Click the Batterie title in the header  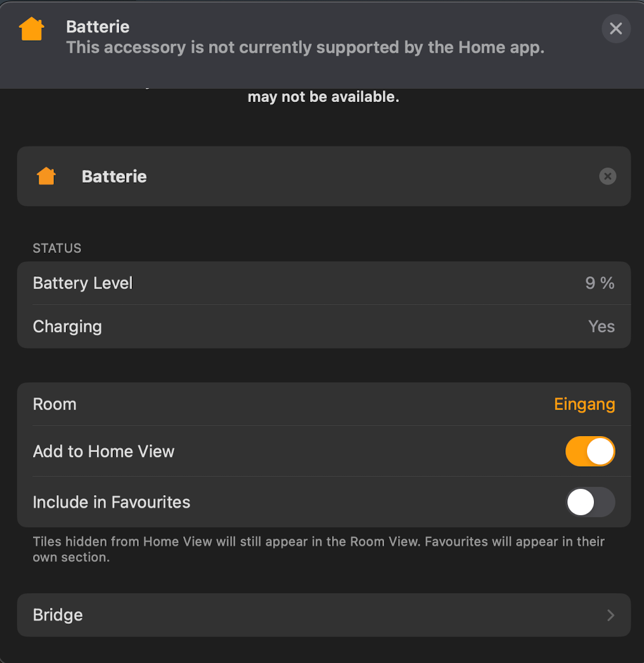point(98,27)
